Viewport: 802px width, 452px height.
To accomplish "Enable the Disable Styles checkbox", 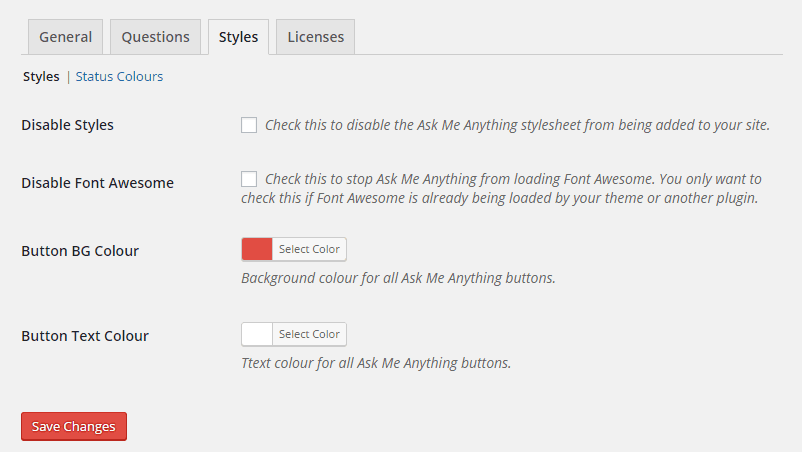I will pos(249,125).
